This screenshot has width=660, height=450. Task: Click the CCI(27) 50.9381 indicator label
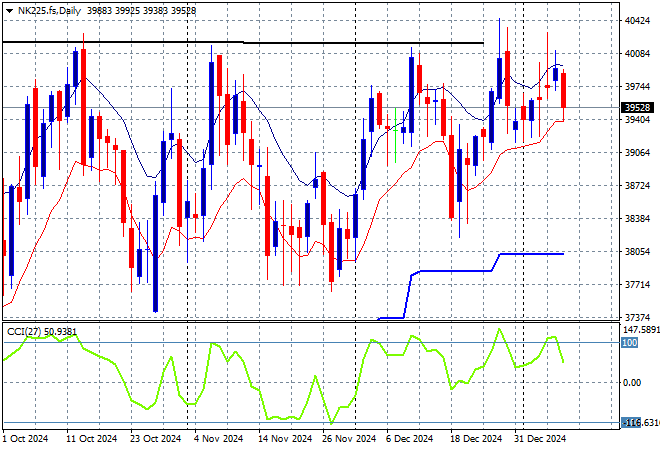click(x=42, y=332)
